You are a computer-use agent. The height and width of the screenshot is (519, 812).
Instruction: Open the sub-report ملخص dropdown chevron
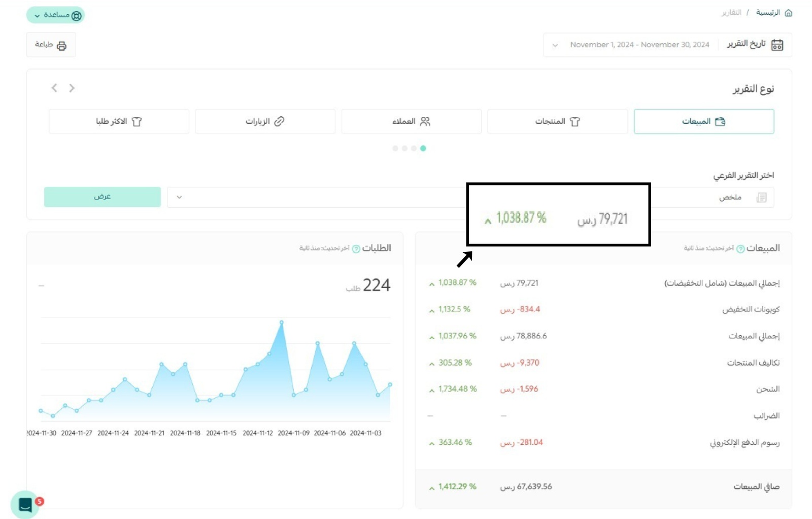tap(179, 197)
